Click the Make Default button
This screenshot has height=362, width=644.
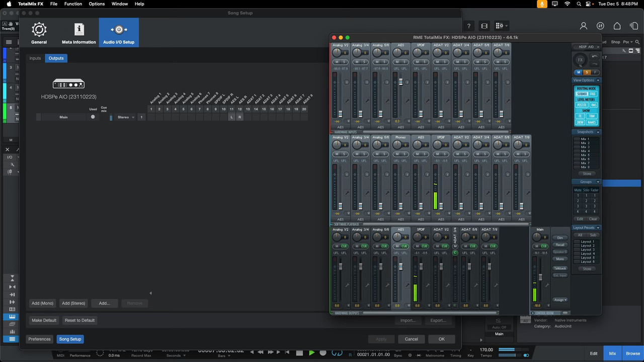tap(44, 320)
